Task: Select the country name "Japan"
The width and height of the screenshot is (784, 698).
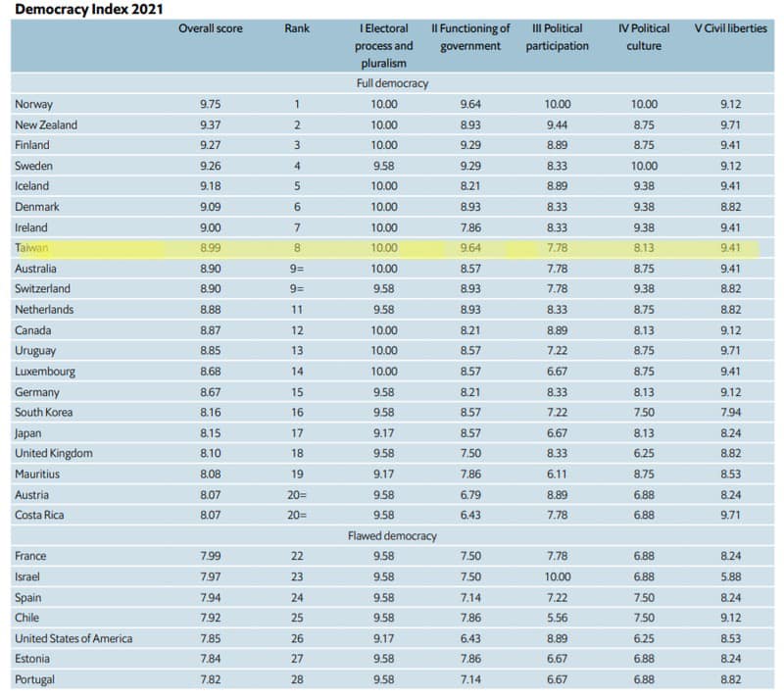Action: tap(28, 433)
